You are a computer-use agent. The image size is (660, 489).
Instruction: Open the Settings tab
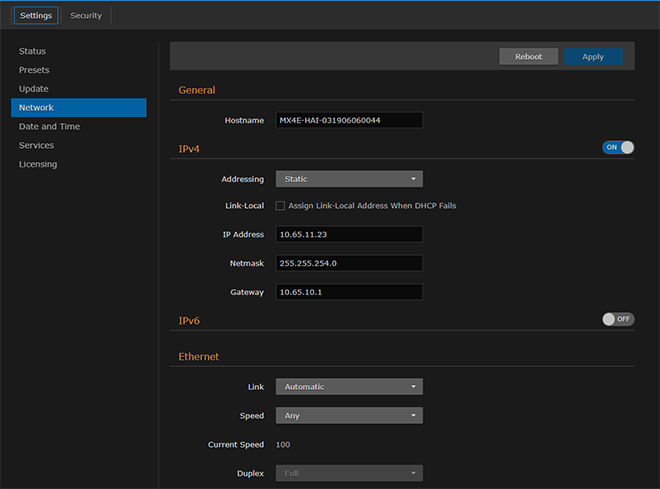(x=36, y=16)
